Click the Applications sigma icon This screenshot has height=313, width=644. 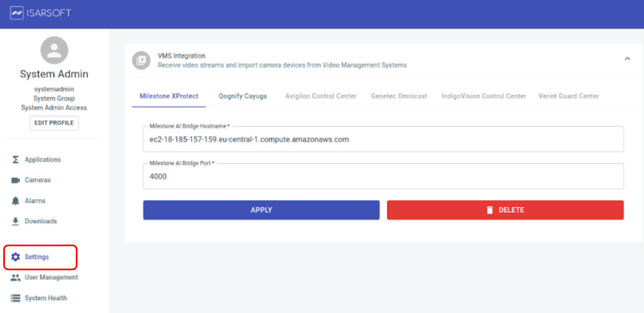16,160
